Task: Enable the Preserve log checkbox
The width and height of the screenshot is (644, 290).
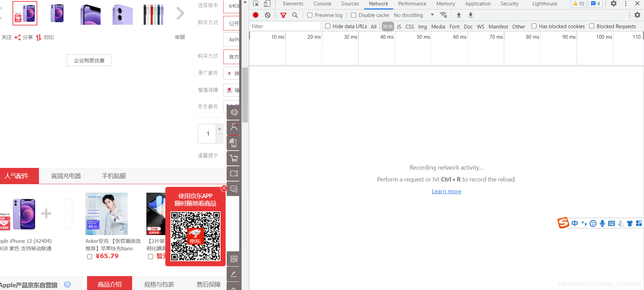Action: (310, 15)
